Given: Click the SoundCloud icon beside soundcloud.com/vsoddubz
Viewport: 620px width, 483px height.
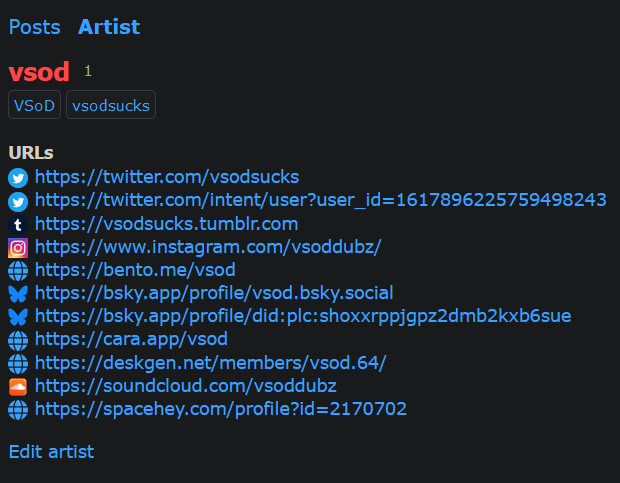Looking at the screenshot, I should 18,386.
